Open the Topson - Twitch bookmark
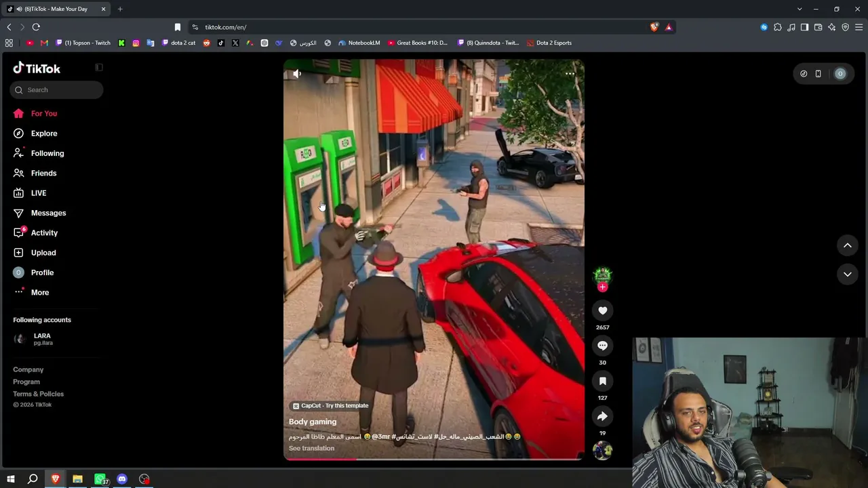This screenshot has height=488, width=868. tap(82, 43)
